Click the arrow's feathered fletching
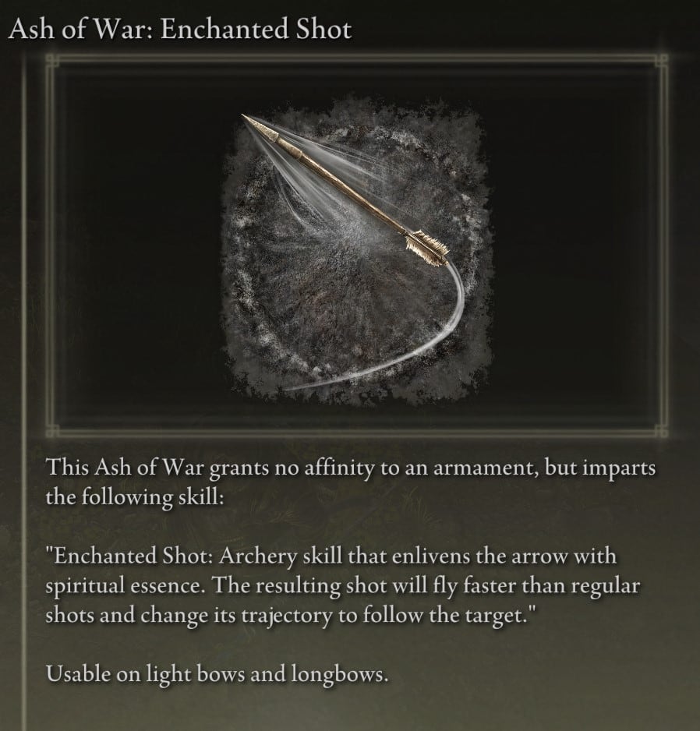 click(x=426, y=247)
